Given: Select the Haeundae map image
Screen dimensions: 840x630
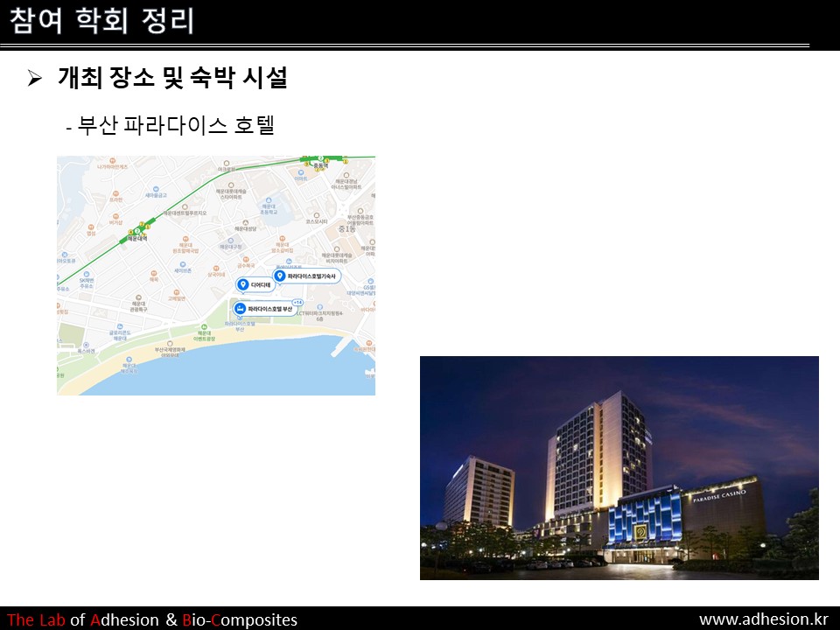Looking at the screenshot, I should 216,276.
